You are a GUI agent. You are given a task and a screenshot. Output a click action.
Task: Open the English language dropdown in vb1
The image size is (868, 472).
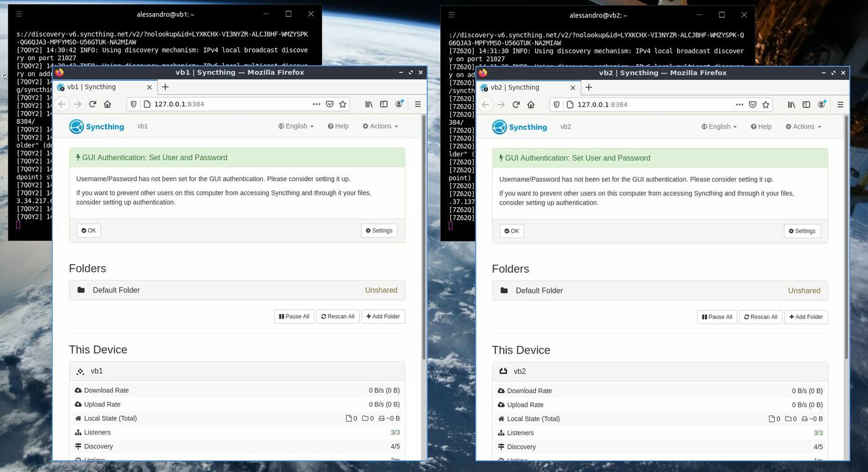(x=296, y=126)
